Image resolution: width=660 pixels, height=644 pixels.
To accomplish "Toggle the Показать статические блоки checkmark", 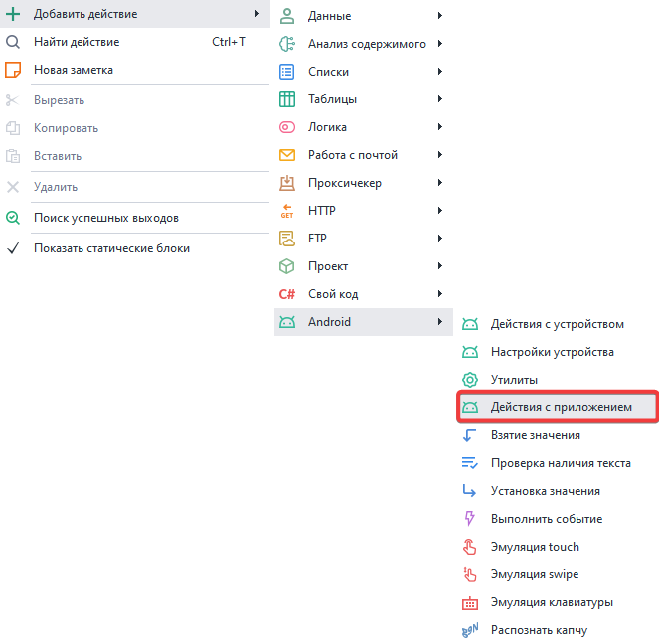I will 13,248.
